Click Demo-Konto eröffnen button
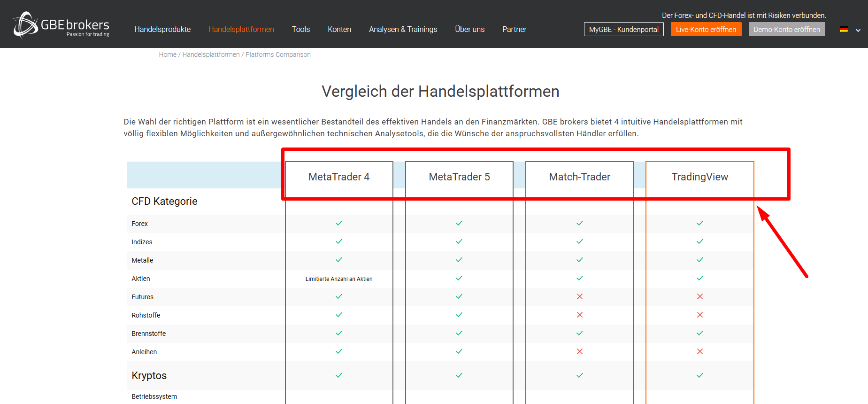Screen dimensions: 868x404 [787, 29]
